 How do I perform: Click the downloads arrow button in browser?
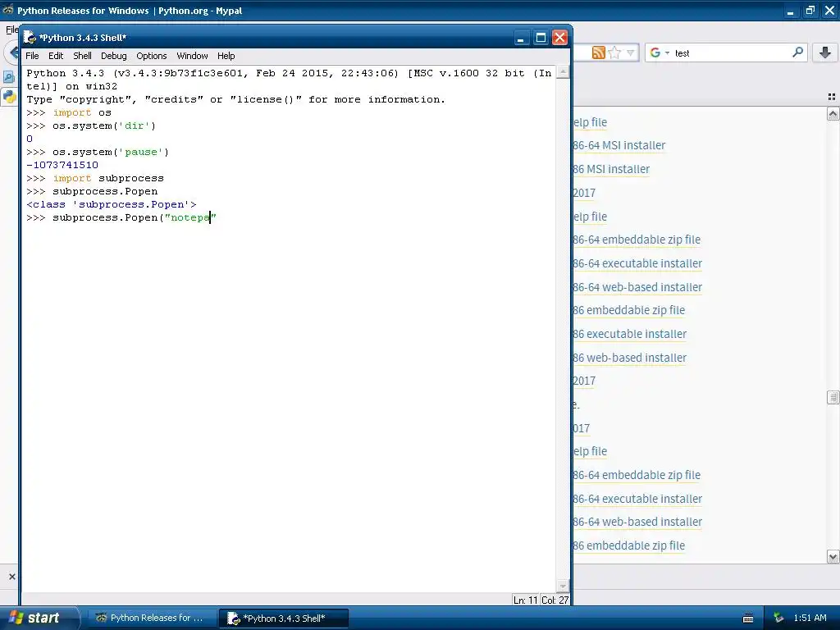pyautogui.click(x=825, y=52)
